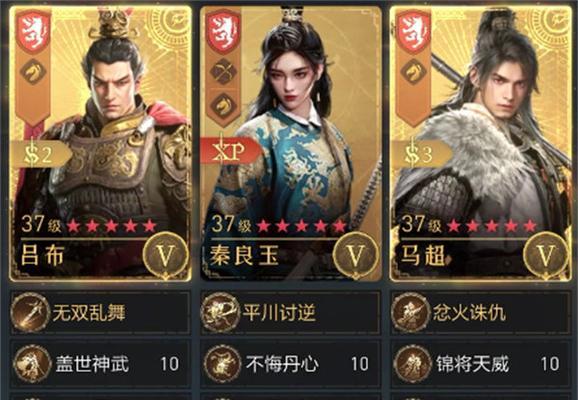Click the V rank medallion on 秦良玉 card
Screen dimensions: 578x400
[355, 255]
